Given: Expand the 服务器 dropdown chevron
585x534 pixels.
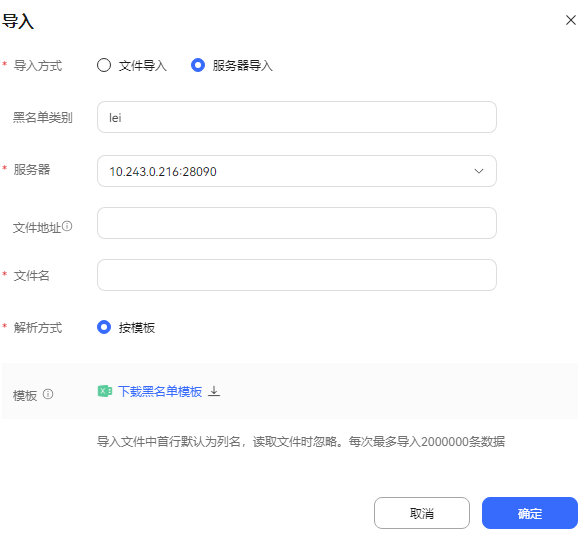Looking at the screenshot, I should tap(479, 171).
